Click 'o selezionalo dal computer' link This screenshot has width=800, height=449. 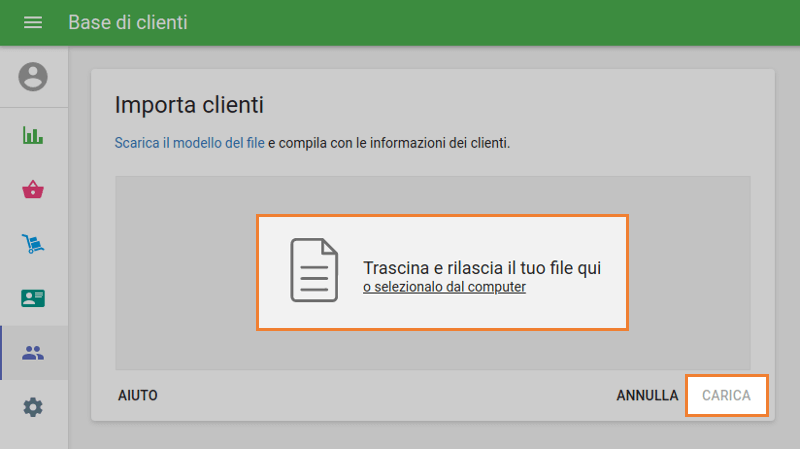[444, 287]
